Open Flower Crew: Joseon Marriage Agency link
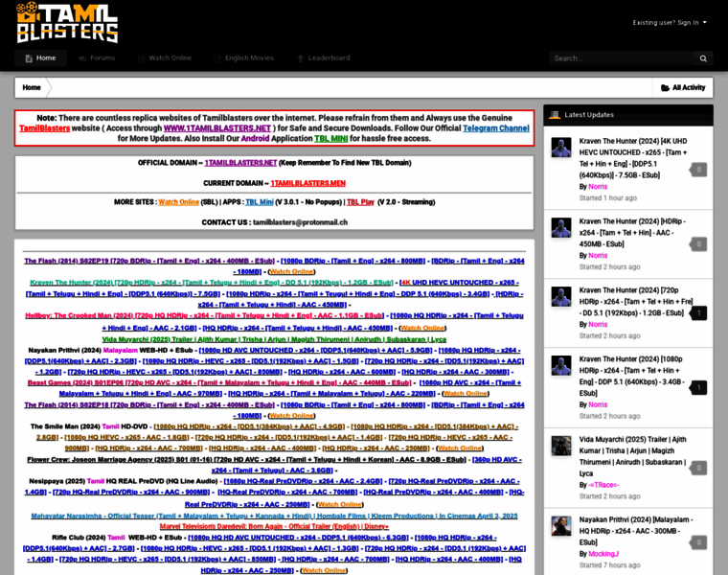Screen dimensions: 728x575 pyautogui.click(x=246, y=459)
